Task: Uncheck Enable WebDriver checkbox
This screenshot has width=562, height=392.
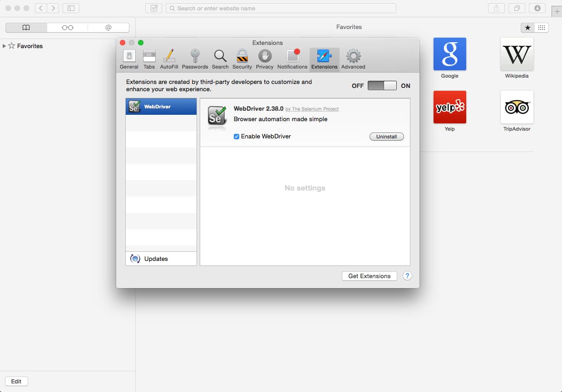Action: 237,137
